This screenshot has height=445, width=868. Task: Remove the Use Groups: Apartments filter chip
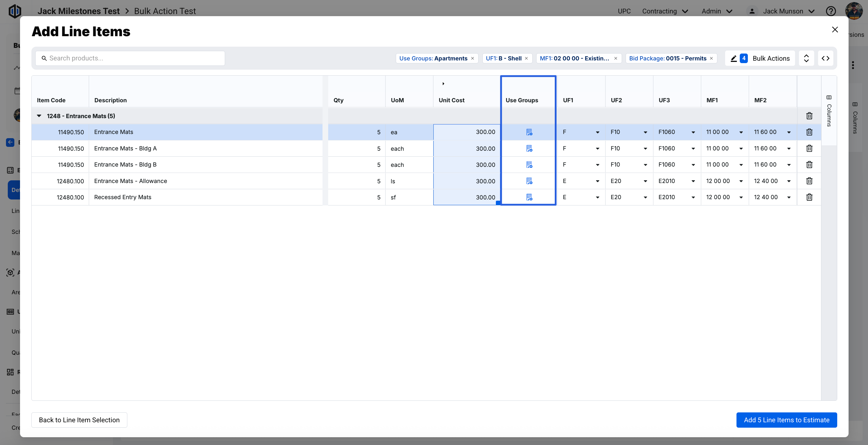click(x=473, y=58)
